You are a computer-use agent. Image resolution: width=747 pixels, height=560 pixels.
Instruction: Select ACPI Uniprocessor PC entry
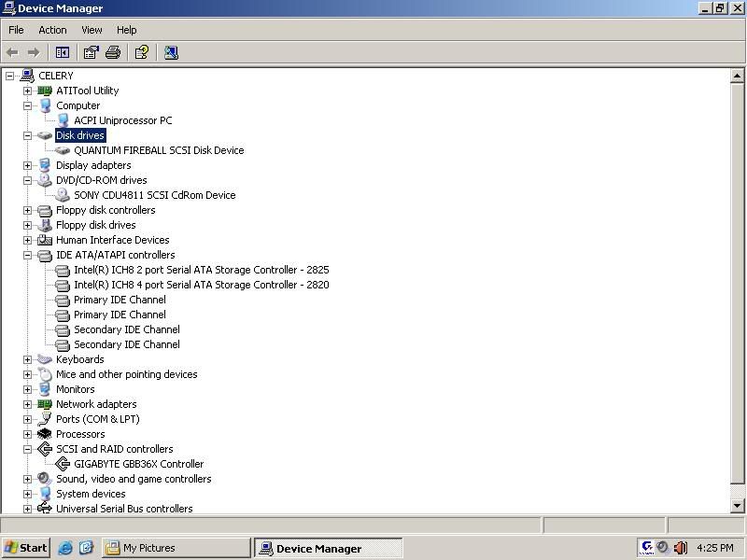123,120
